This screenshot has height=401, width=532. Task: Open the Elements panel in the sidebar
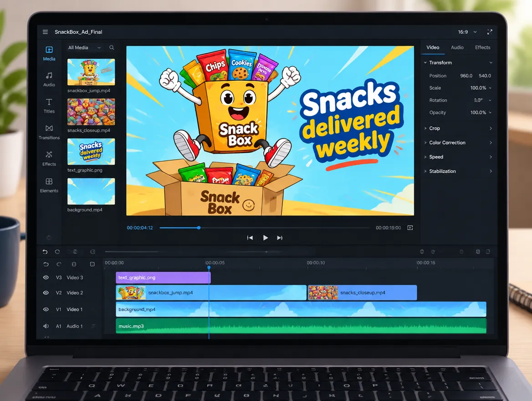(x=49, y=185)
